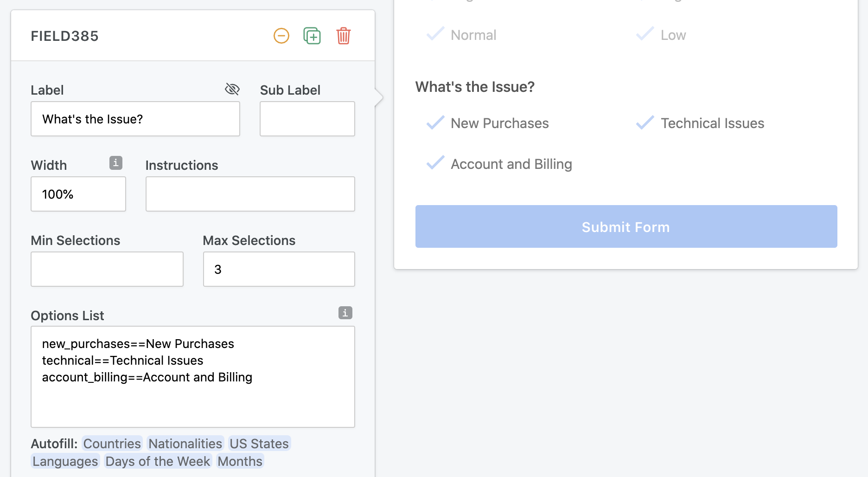868x477 pixels.
Task: Open the Width info icon
Action: tap(116, 163)
